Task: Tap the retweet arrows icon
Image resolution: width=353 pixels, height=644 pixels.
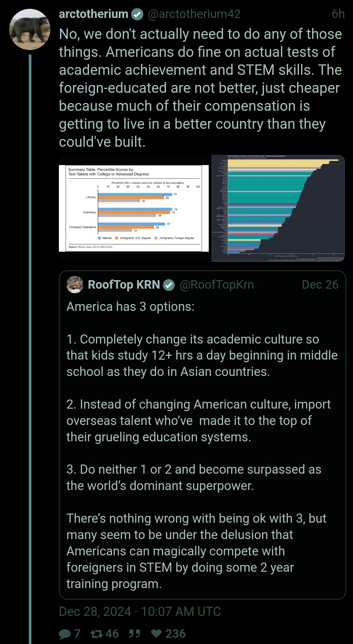Action: click(x=97, y=634)
